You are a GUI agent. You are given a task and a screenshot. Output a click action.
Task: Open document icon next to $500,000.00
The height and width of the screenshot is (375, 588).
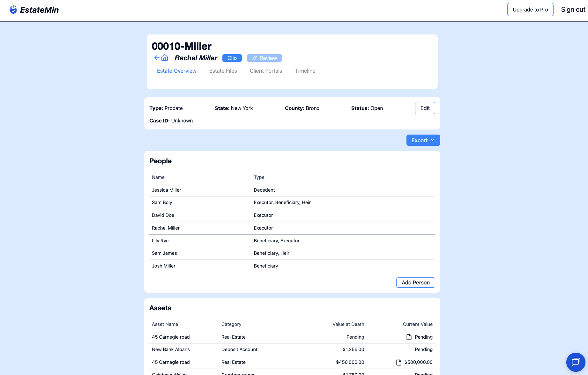(398, 362)
